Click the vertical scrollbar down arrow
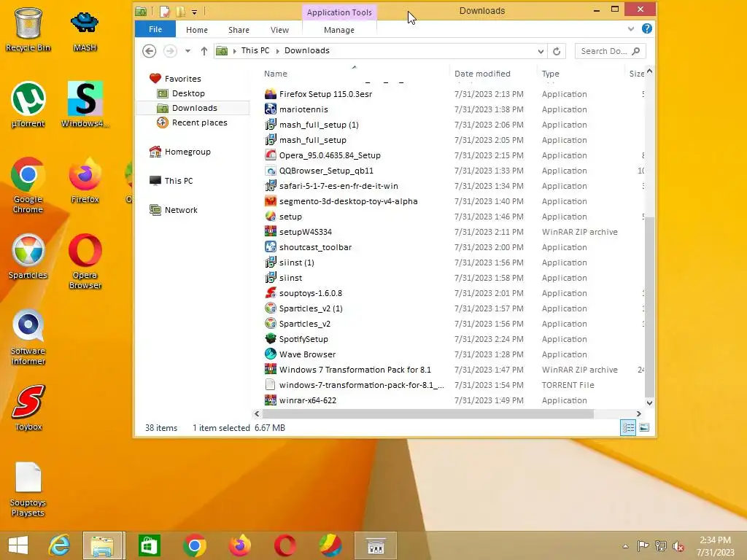Viewport: 747px width, 560px height. pos(649,402)
